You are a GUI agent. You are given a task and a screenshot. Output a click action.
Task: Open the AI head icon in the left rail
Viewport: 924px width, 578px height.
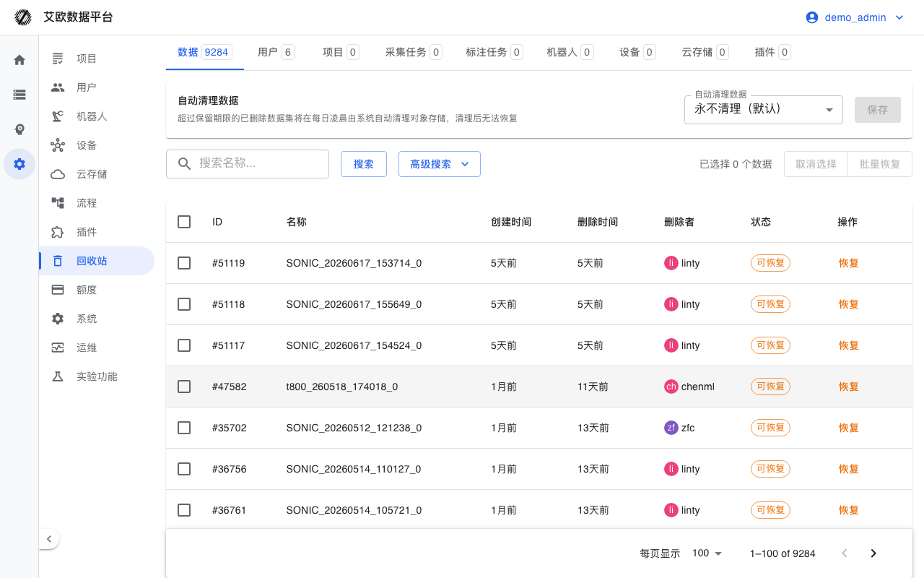pyautogui.click(x=19, y=129)
